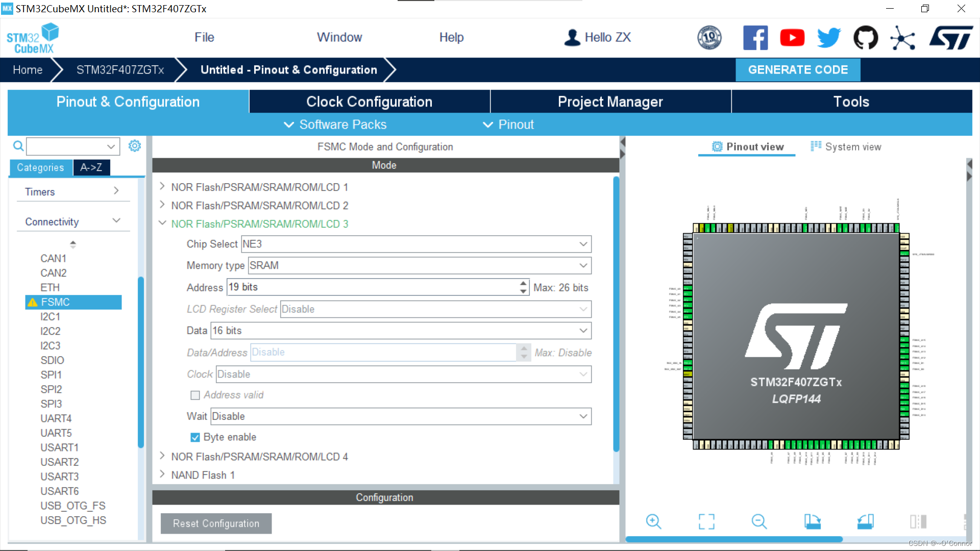Click the GENERATE CODE button
980x551 pixels.
click(798, 70)
